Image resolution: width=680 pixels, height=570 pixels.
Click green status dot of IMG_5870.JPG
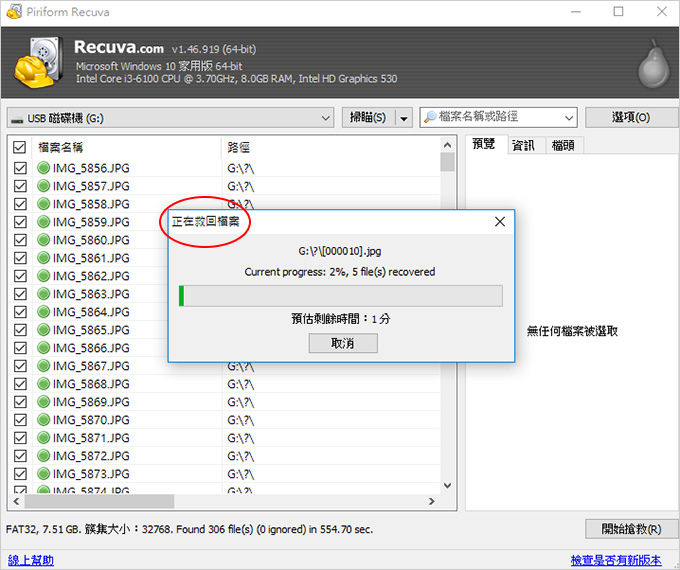coord(43,420)
